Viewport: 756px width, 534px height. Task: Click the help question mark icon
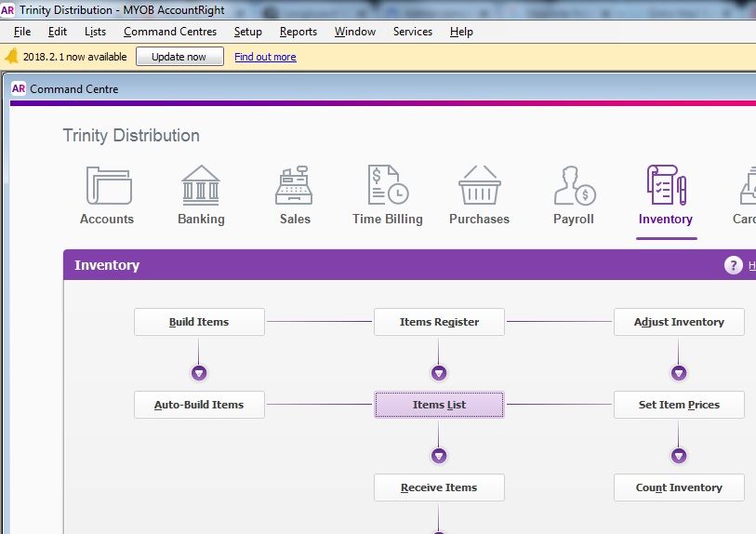tap(734, 265)
